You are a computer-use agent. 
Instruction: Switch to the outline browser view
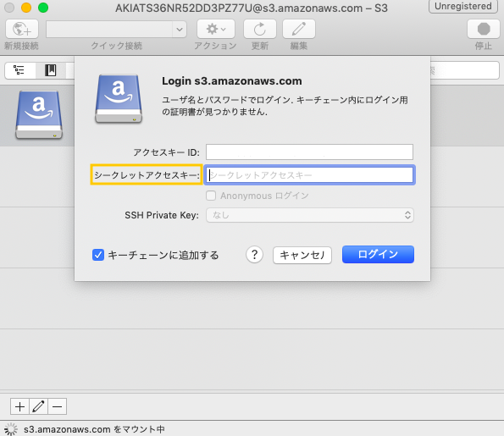click(x=19, y=70)
